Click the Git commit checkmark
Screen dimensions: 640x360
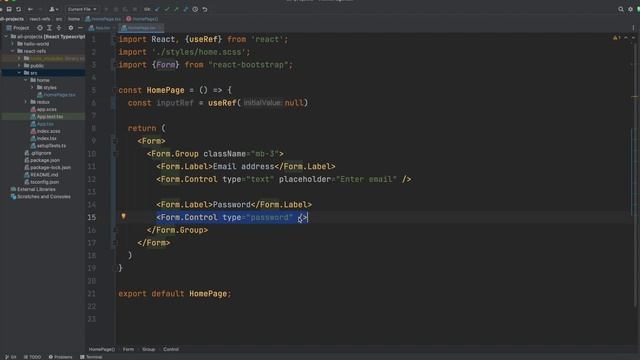pos(167,9)
